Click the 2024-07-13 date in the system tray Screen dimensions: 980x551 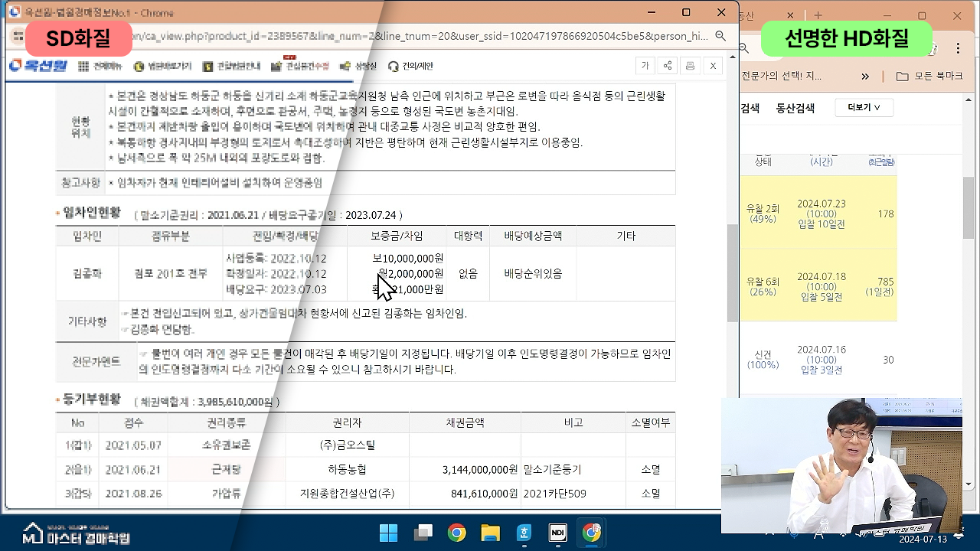click(923, 539)
